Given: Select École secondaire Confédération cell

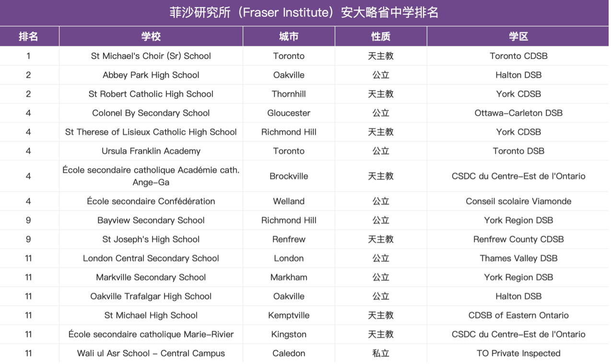Looking at the screenshot, I should pyautogui.click(x=151, y=201).
